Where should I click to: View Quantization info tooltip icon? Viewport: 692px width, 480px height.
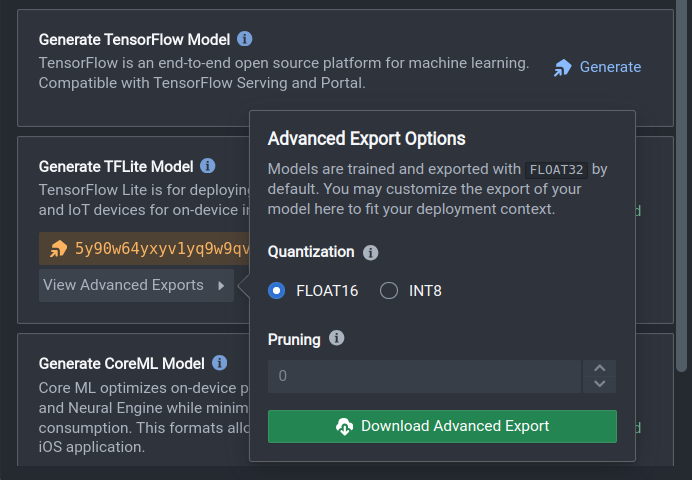(370, 252)
